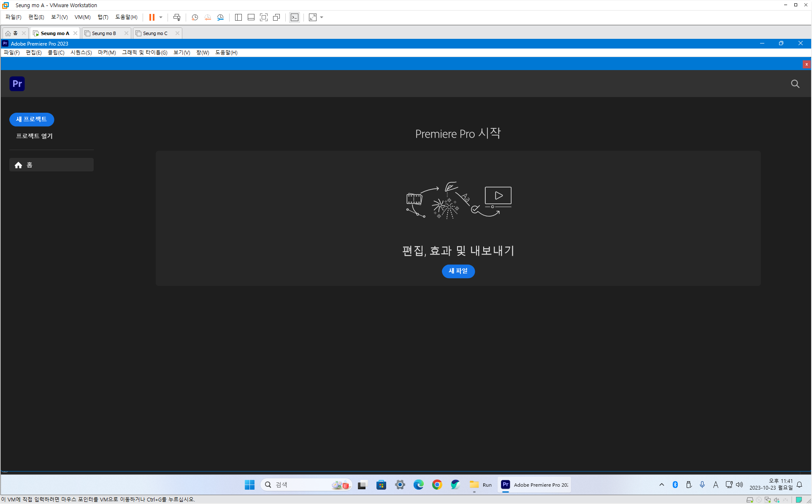Send Ctrl+Alt+Del to VM icon
Image resolution: width=812 pixels, height=504 pixels.
coord(177,17)
